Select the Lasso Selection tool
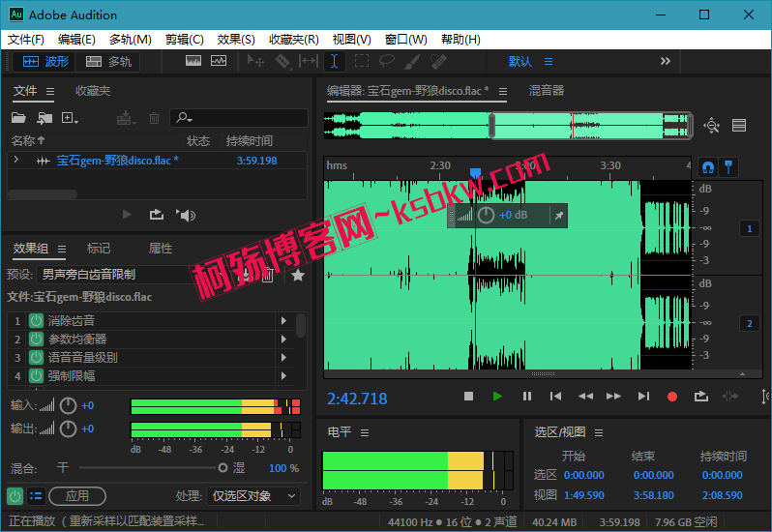Screen dimensions: 772x532 pos(387,61)
